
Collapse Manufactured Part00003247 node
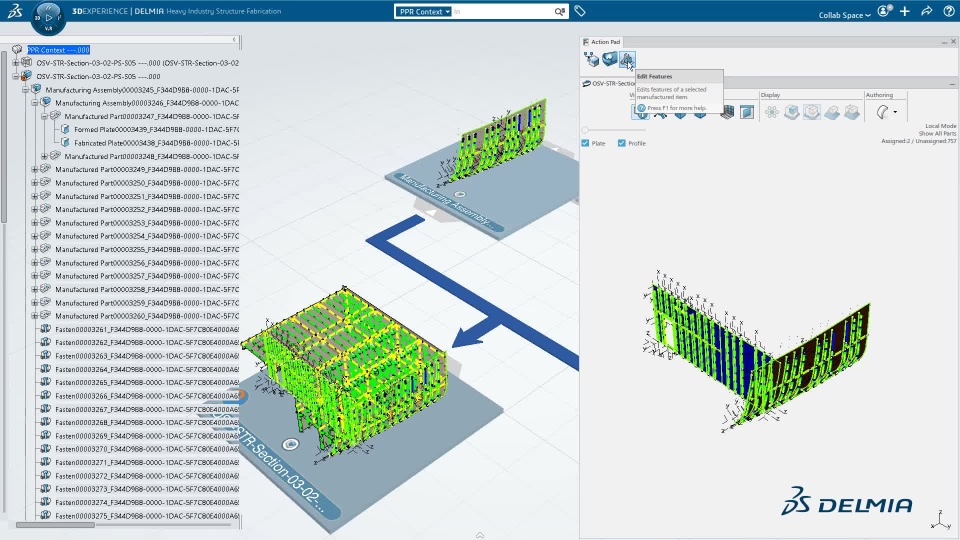pyautogui.click(x=44, y=116)
